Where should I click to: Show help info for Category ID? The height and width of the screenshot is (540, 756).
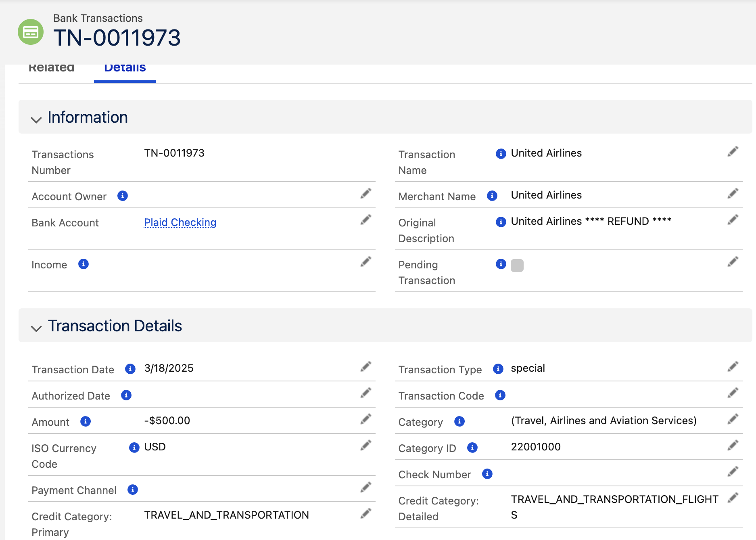tap(472, 448)
